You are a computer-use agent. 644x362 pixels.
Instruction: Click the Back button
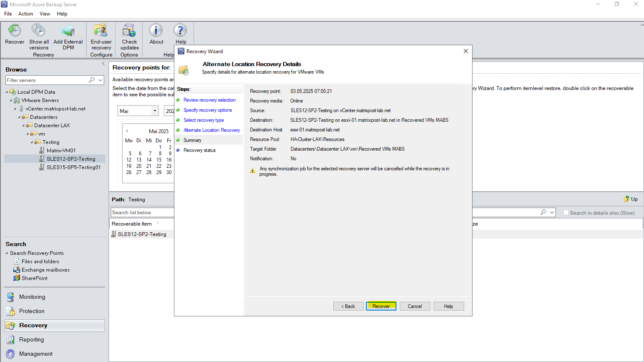click(x=348, y=306)
